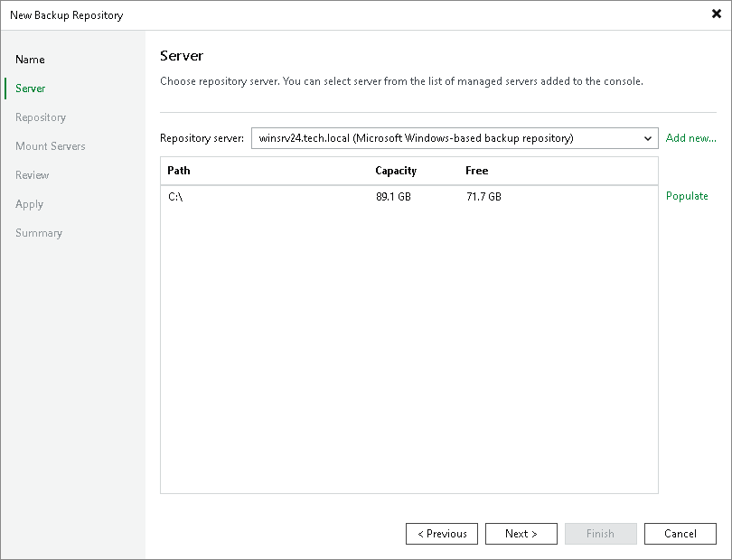Cancel the New Backup Repository wizard
Screen dimensions: 732x560
pos(680,534)
